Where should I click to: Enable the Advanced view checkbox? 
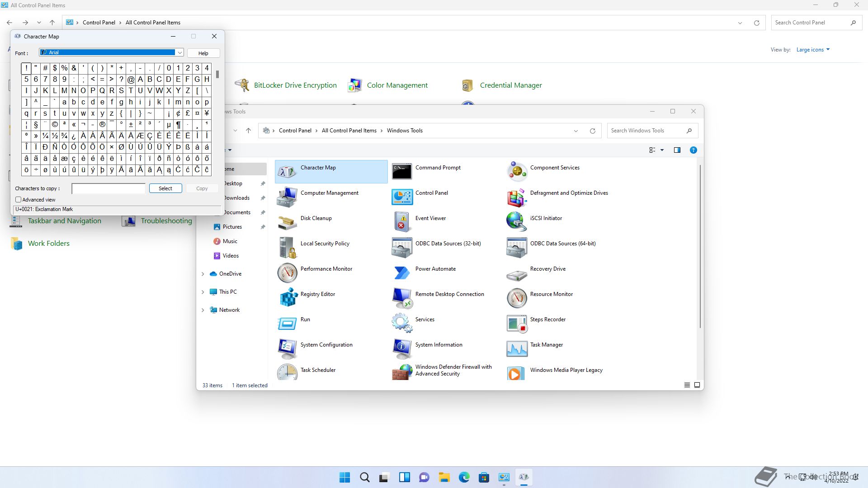19,199
